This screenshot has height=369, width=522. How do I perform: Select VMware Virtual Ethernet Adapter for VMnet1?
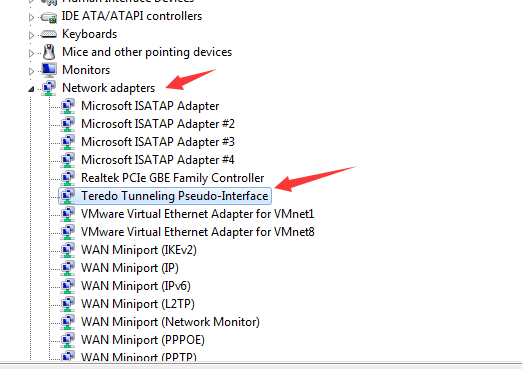tap(198, 214)
